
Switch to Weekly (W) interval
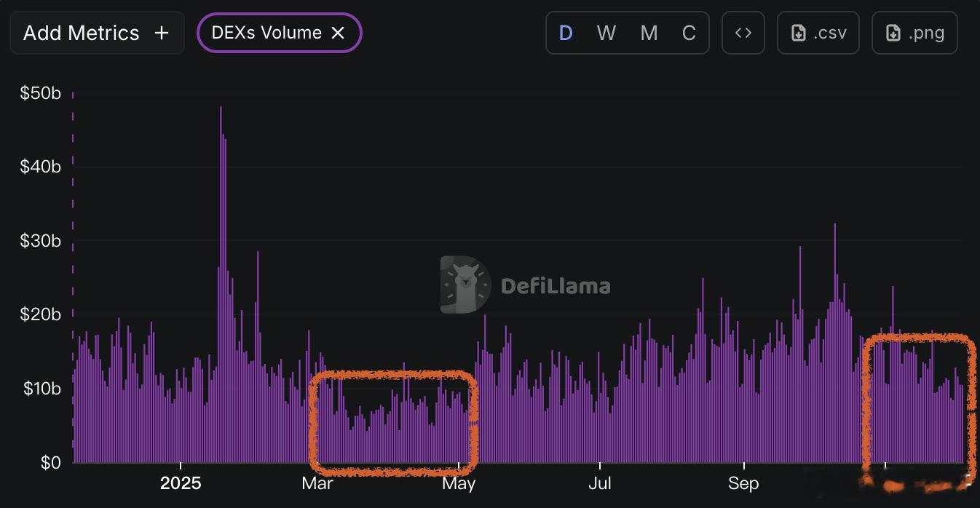click(x=606, y=33)
